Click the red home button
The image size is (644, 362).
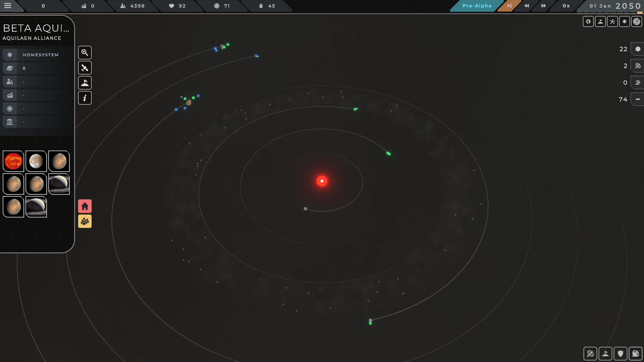pyautogui.click(x=85, y=206)
